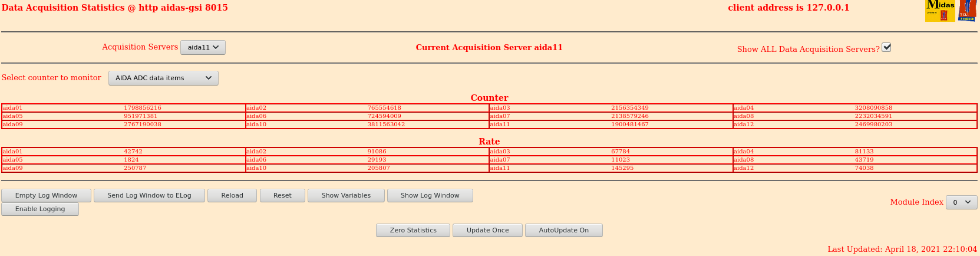The image size is (980, 256).
Task: Uncheck Show ALL Data Acquisition Servers checkbox
Action: [886, 48]
